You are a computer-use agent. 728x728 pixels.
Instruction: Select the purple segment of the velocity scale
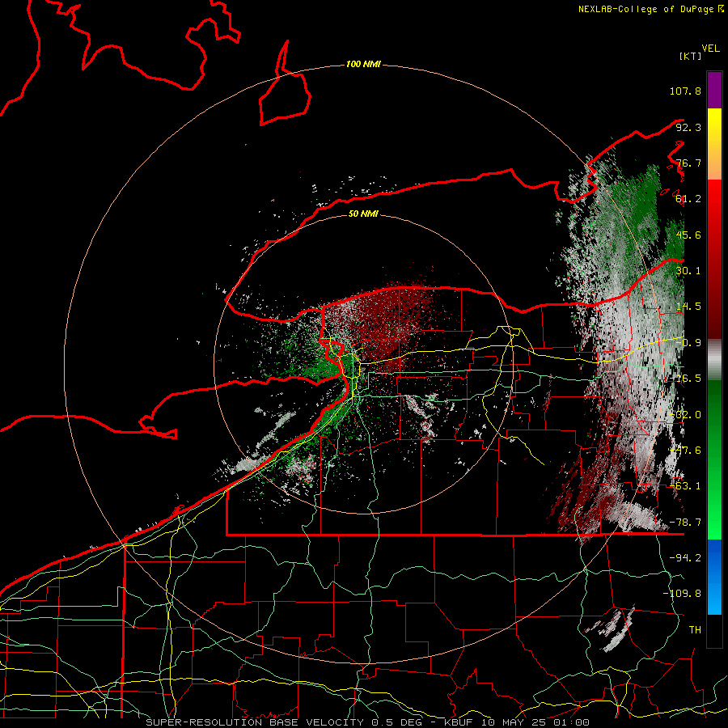[714, 90]
